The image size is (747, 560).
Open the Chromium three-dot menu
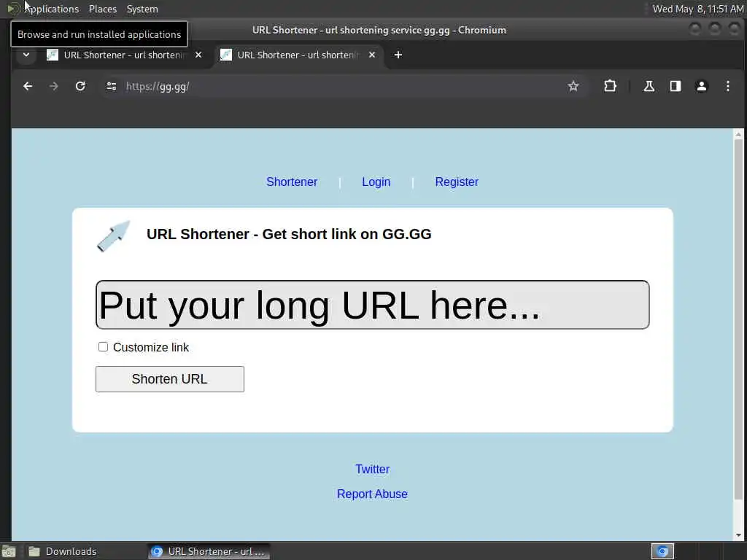(x=727, y=86)
